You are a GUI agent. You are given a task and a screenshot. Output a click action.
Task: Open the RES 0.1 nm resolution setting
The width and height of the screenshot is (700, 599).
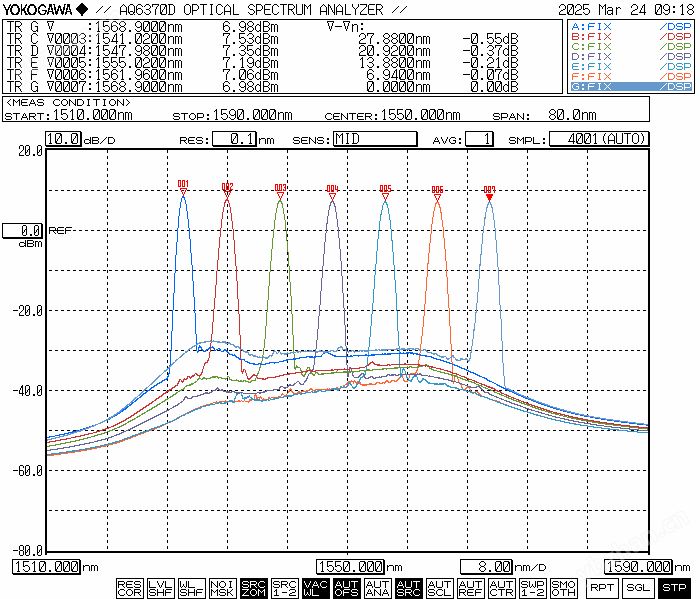[x=238, y=139]
